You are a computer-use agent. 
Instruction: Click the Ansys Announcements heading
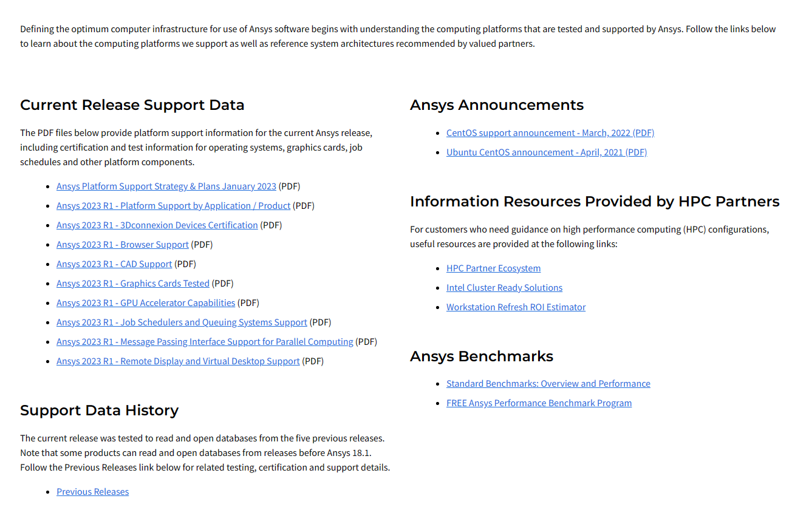(497, 105)
